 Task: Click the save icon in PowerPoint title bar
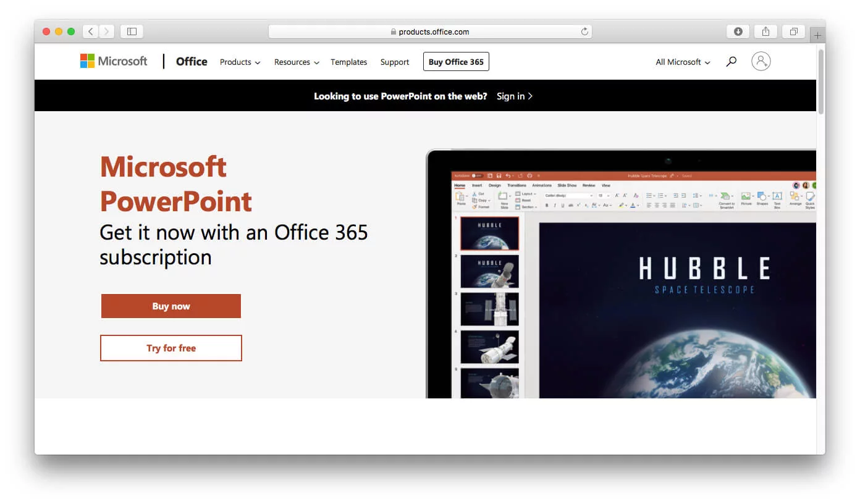pyautogui.click(x=499, y=175)
